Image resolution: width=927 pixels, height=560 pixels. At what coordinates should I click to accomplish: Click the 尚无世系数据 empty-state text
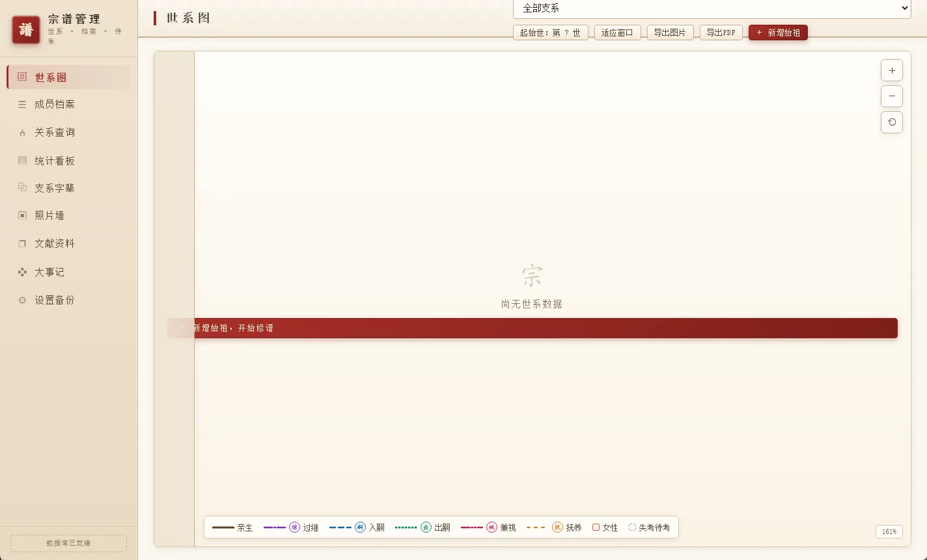[532, 304]
